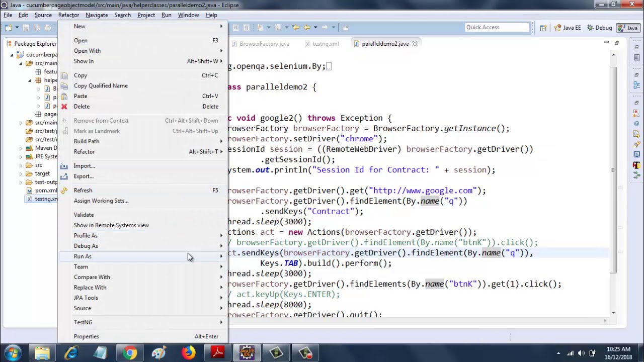Switch to the Debug perspective
Screen dimensions: 644x362
pyautogui.click(x=599, y=28)
